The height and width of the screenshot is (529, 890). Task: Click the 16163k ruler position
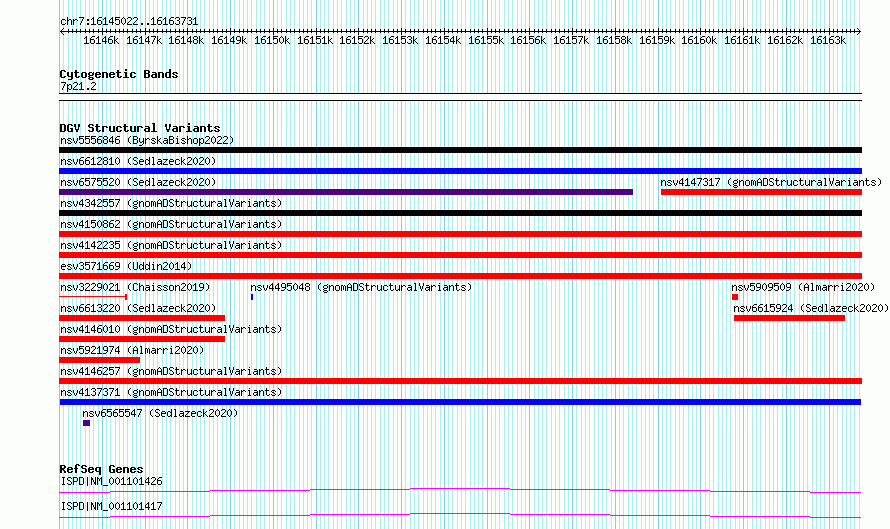click(x=828, y=40)
